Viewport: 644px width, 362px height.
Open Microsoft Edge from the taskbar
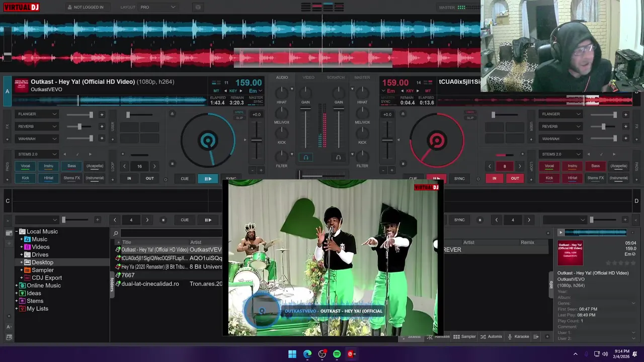(307, 354)
